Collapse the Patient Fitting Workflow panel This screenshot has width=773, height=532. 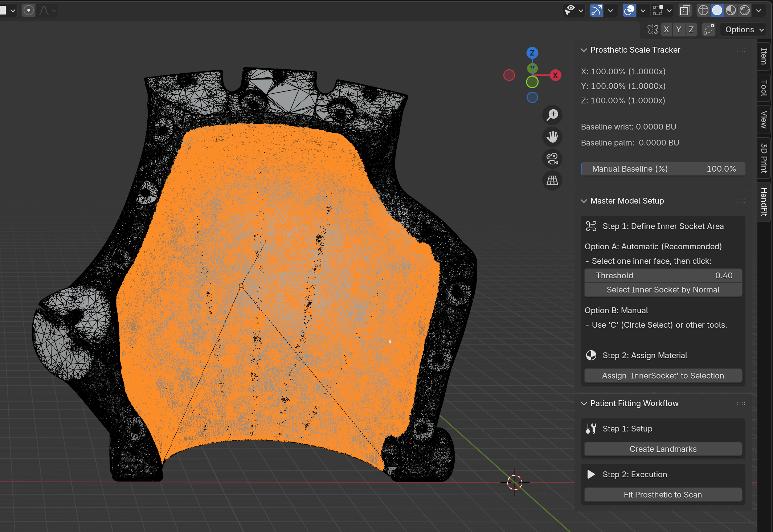pos(584,404)
